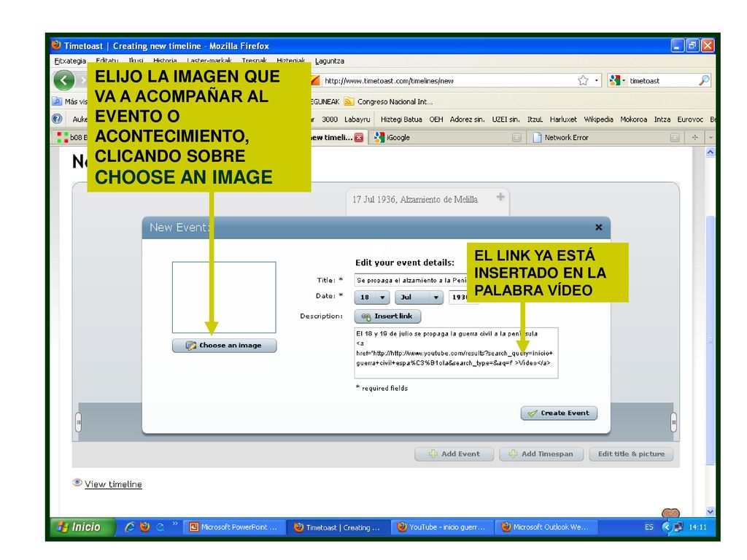747x560 pixels.
Task: Close the Network Error tab
Action: tap(675, 137)
